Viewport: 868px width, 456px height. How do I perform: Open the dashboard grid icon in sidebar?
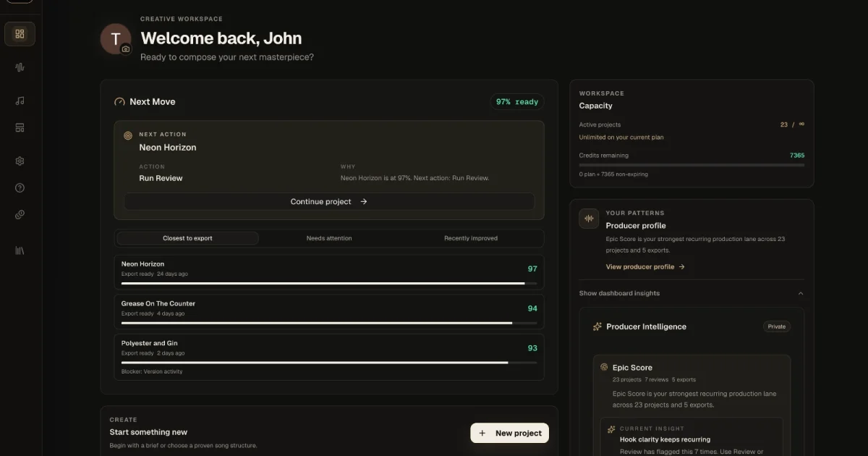click(20, 34)
